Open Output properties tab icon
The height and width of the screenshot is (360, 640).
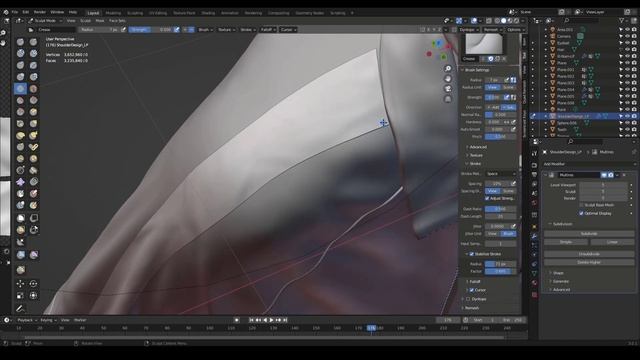(x=534, y=175)
